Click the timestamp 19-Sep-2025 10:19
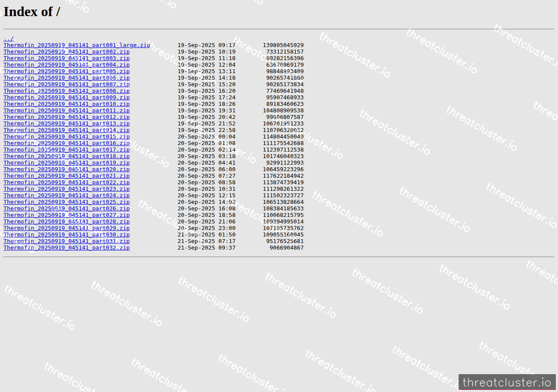Viewport: 558px width, 392px height. (x=207, y=52)
